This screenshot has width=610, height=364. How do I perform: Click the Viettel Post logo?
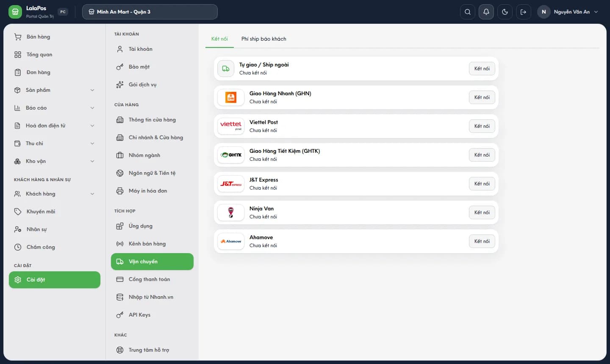pyautogui.click(x=231, y=126)
